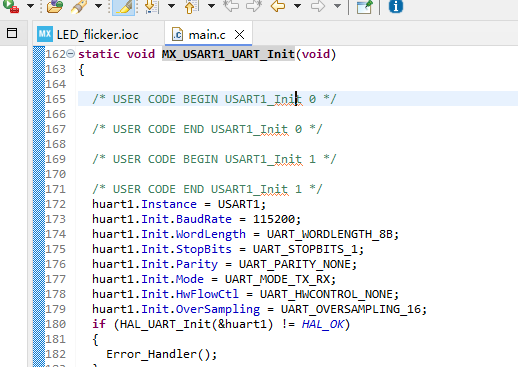Click the Next Edit Location icon
Image resolution: width=518 pixels, height=367 pixels.
[254, 6]
